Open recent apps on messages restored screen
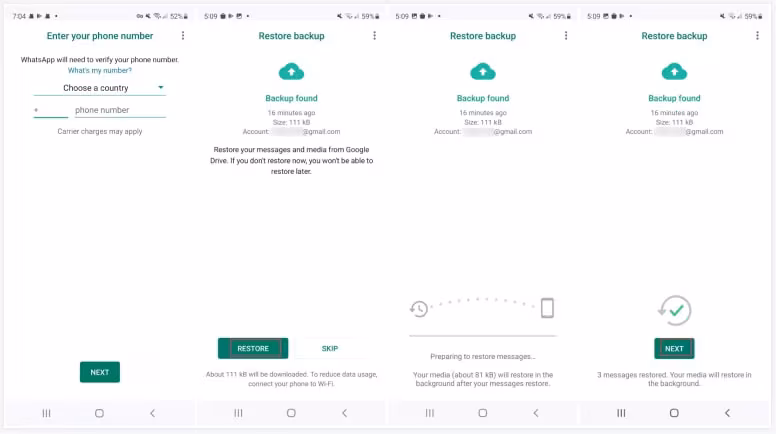 point(621,413)
